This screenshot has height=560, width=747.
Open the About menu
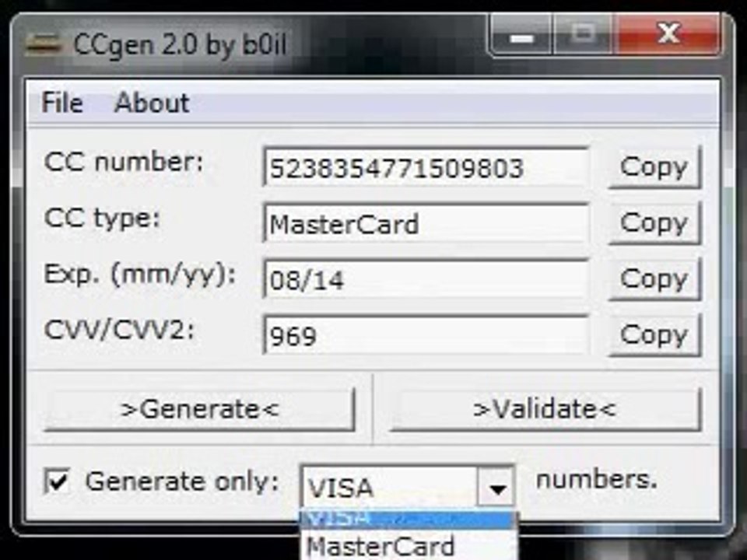pos(152,103)
